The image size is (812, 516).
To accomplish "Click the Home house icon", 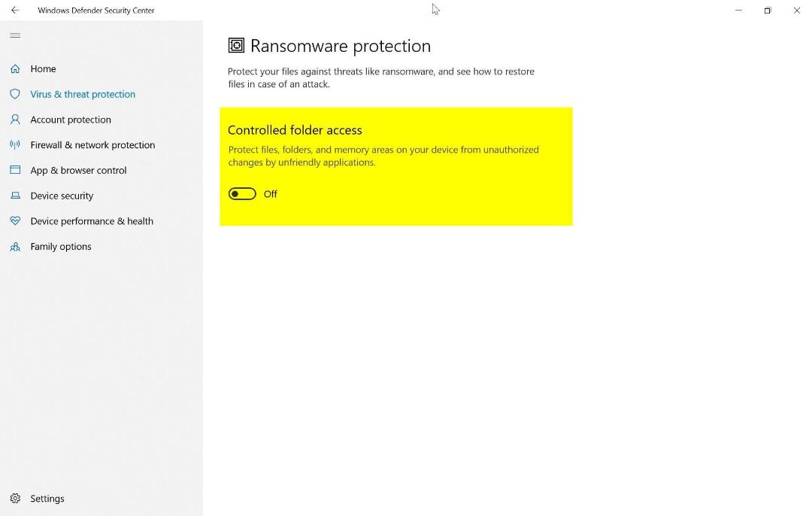I will click(x=15, y=68).
